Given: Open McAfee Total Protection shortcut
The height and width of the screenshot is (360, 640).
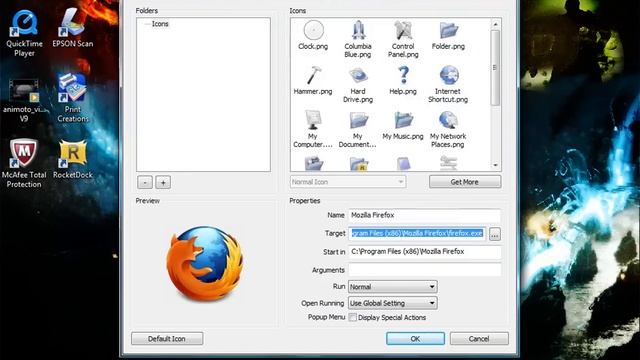Looking at the screenshot, I should click(x=24, y=163).
